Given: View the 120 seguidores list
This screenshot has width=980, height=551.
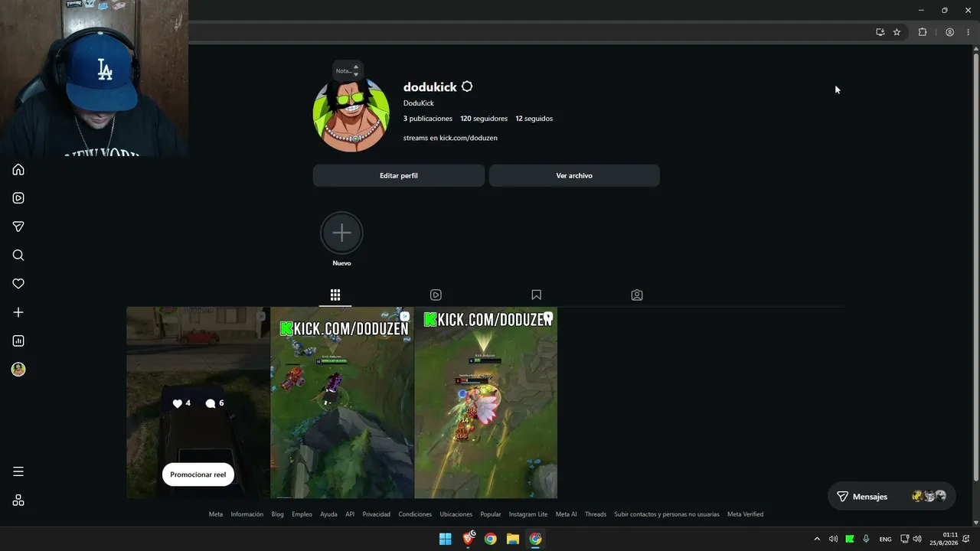Looking at the screenshot, I should (x=484, y=119).
